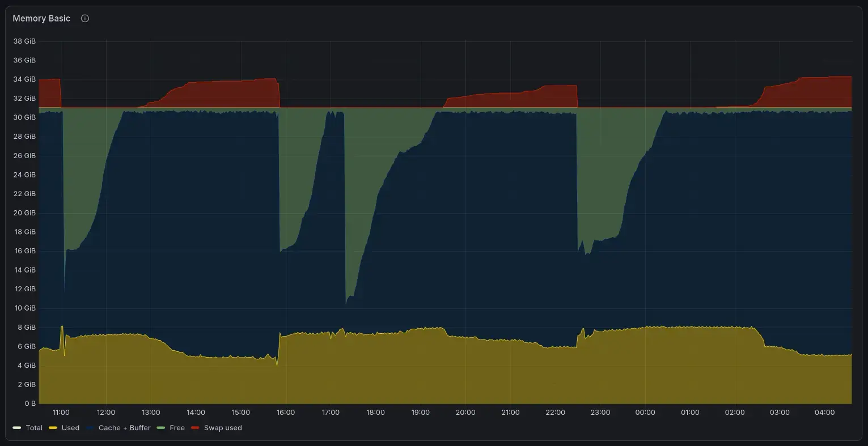Click the dark blue Cache + Buffer swatch
This screenshot has height=446, width=868.
pyautogui.click(x=90, y=428)
